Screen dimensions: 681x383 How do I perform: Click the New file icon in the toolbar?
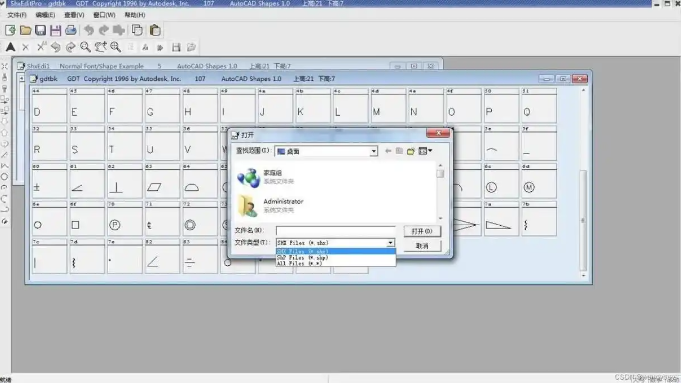[x=10, y=30]
